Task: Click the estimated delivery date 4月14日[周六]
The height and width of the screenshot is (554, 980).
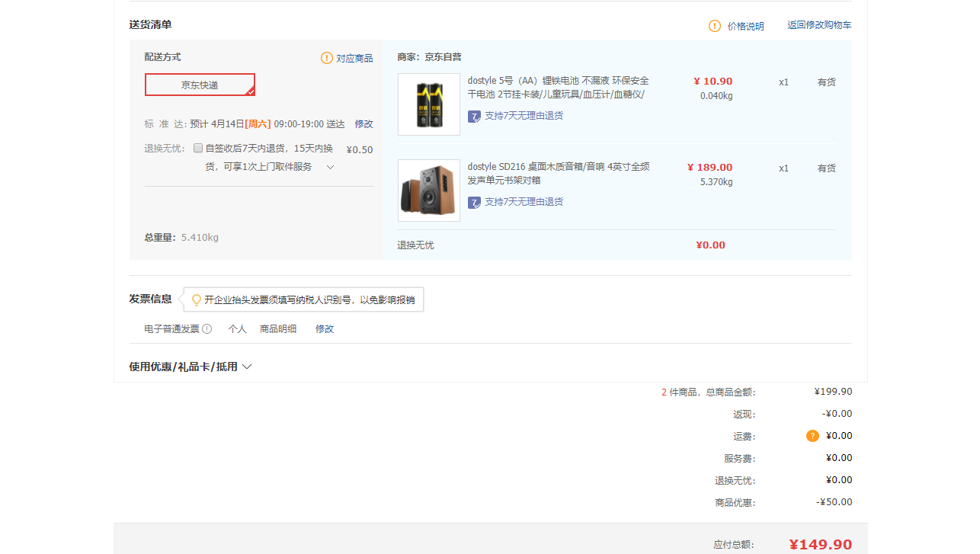Action: (x=241, y=123)
